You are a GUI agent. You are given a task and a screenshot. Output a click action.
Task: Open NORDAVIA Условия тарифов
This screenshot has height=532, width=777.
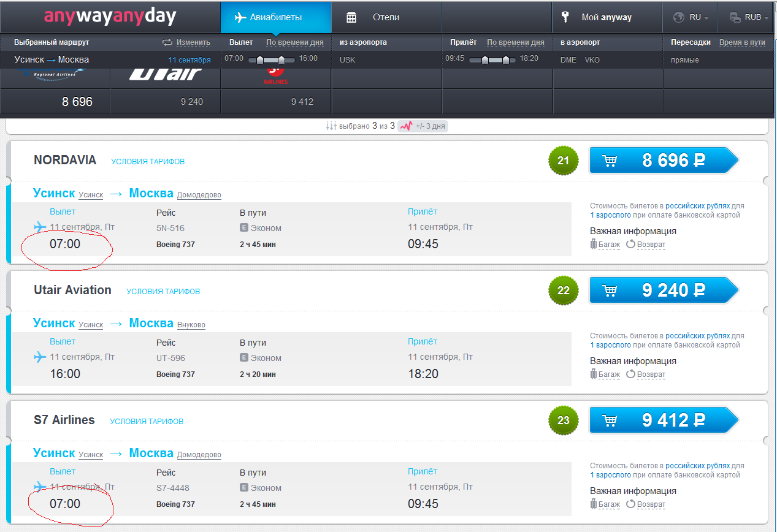tap(148, 162)
